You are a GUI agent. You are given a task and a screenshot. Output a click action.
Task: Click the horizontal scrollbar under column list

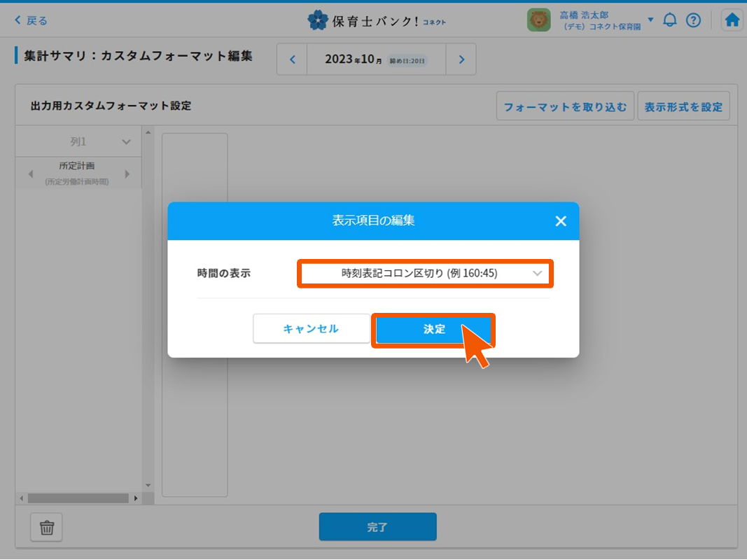[x=78, y=498]
